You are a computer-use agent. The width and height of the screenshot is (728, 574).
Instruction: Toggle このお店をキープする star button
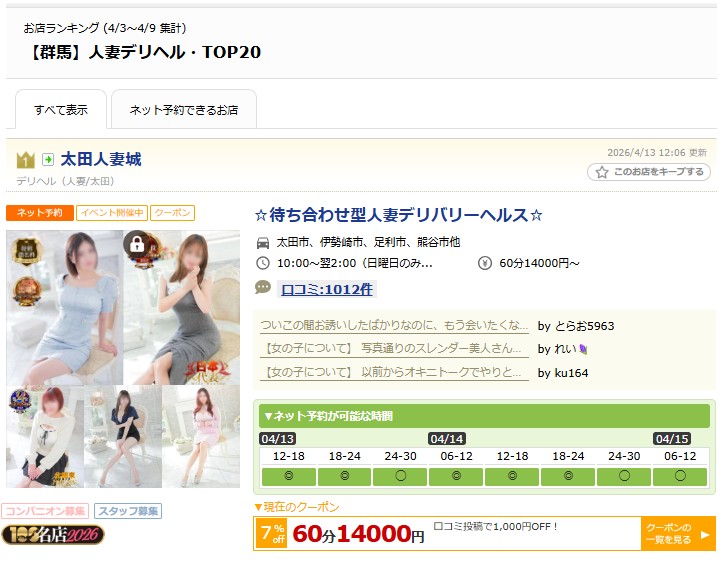pos(649,172)
